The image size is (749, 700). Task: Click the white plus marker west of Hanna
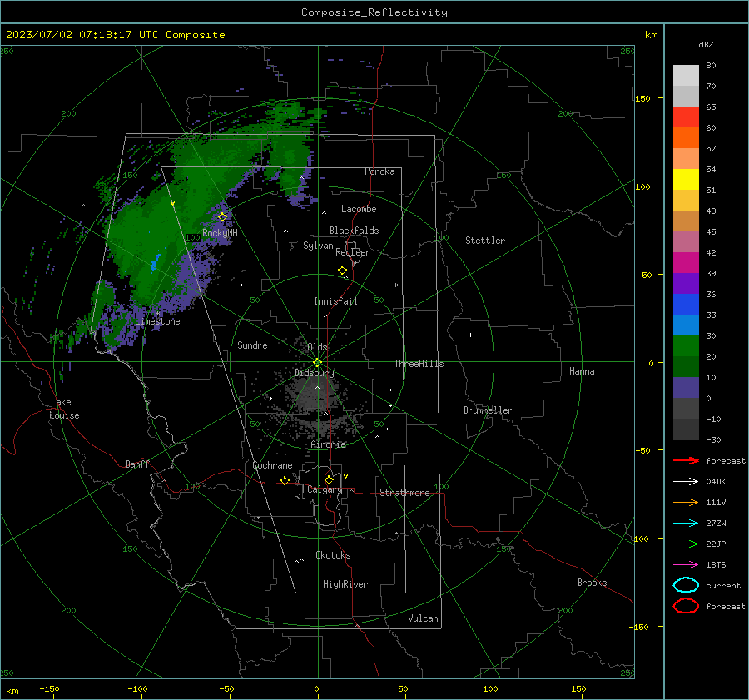pos(470,335)
